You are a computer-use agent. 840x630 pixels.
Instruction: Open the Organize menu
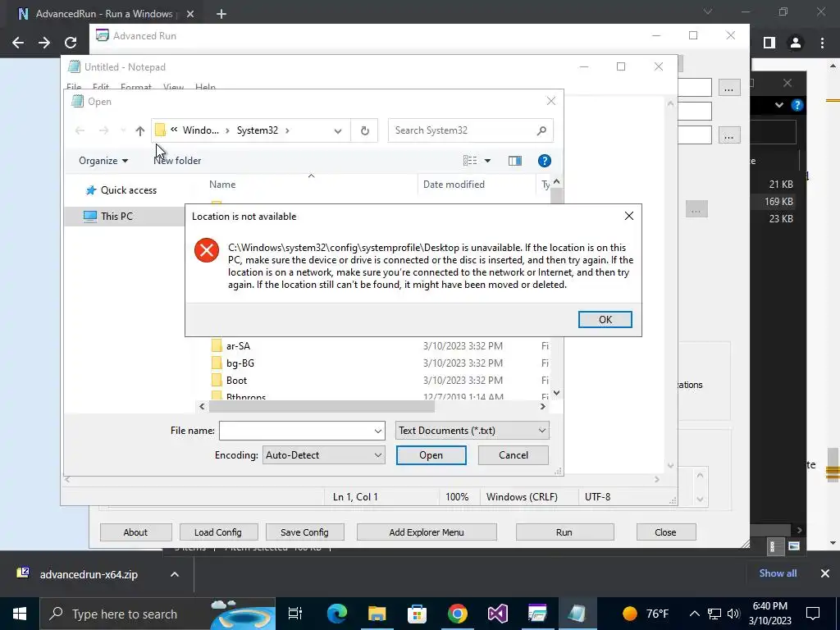103,161
